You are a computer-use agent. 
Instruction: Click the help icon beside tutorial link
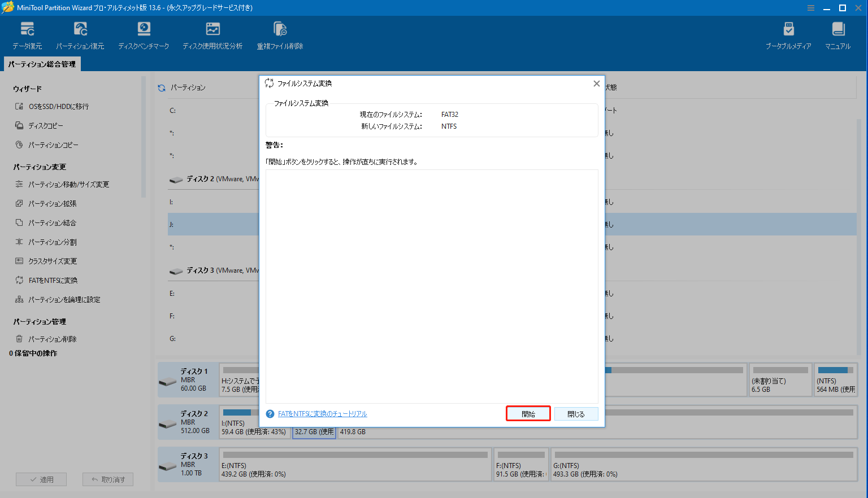[x=270, y=414]
